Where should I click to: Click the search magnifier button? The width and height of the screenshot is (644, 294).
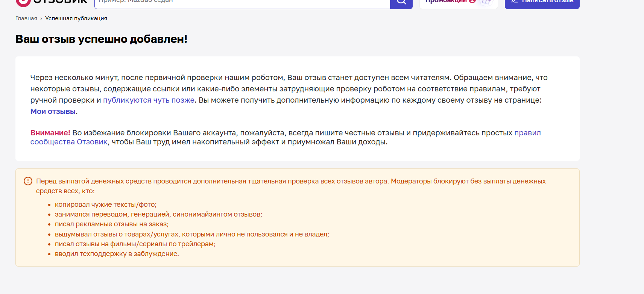point(401,3)
